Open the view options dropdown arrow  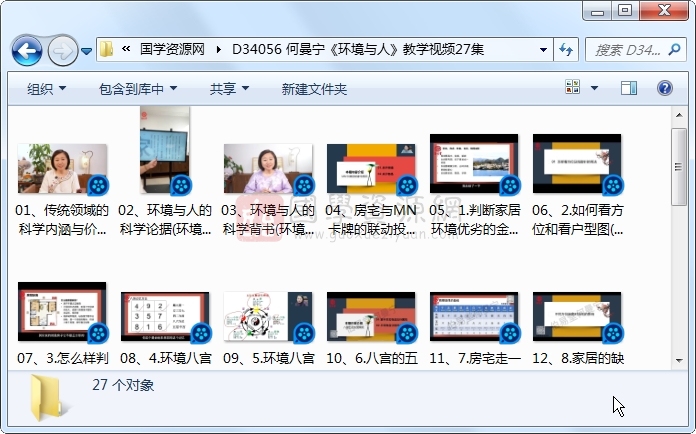point(594,88)
